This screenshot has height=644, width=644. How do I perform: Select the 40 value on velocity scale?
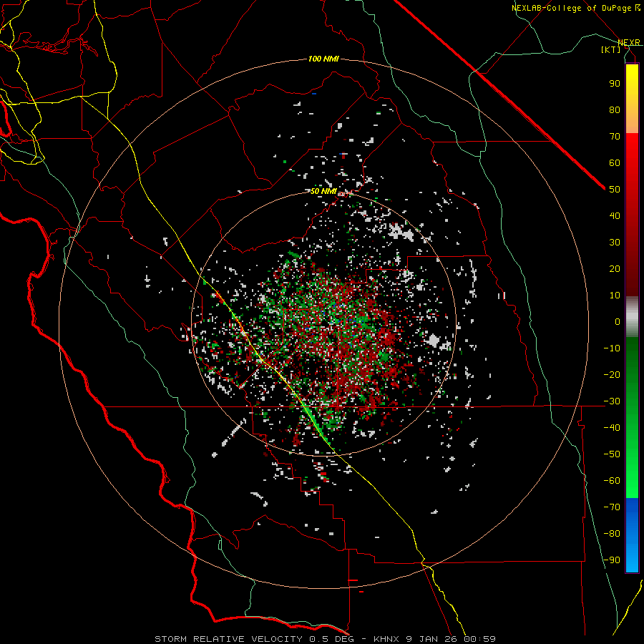click(x=615, y=216)
